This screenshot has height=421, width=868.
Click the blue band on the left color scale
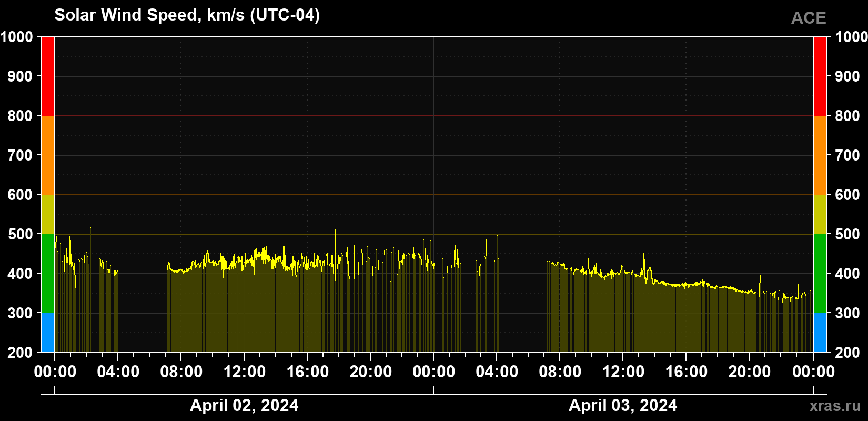48,333
